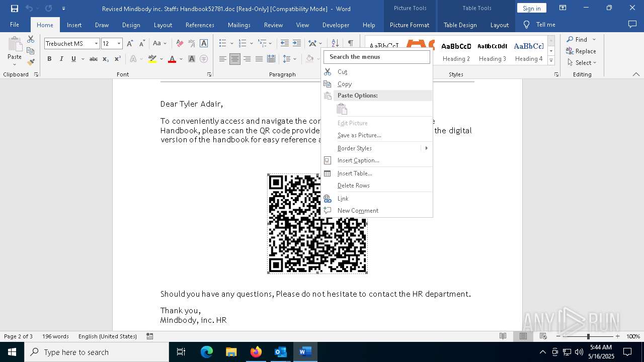Align text to the right
Image resolution: width=644 pixels, height=362 pixels.
click(247, 59)
